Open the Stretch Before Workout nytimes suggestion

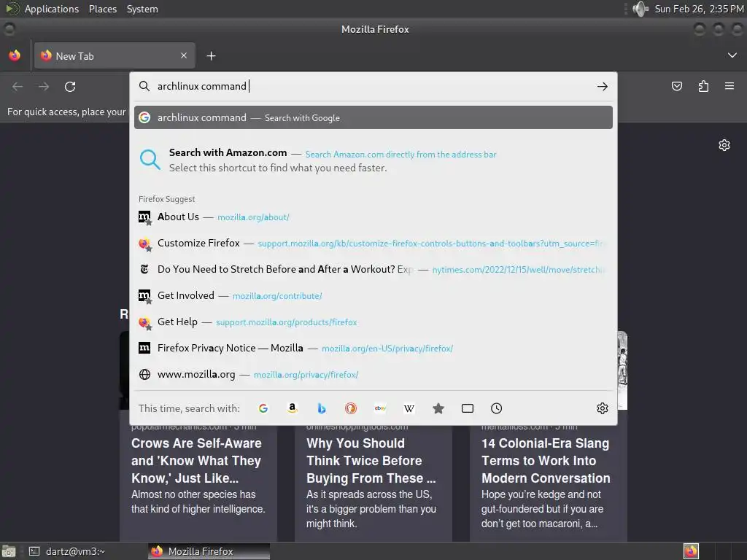(x=373, y=270)
